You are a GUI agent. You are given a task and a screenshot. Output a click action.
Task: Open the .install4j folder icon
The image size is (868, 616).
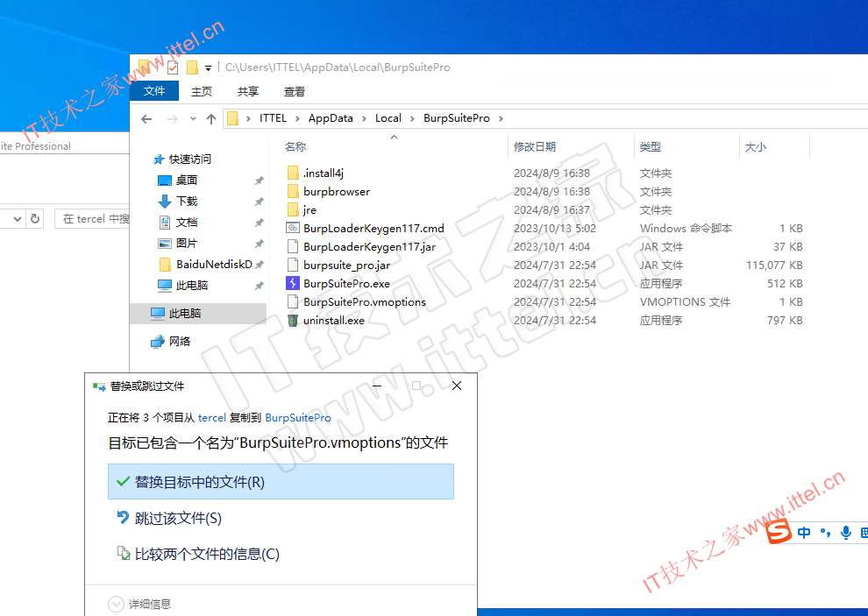tap(293, 173)
